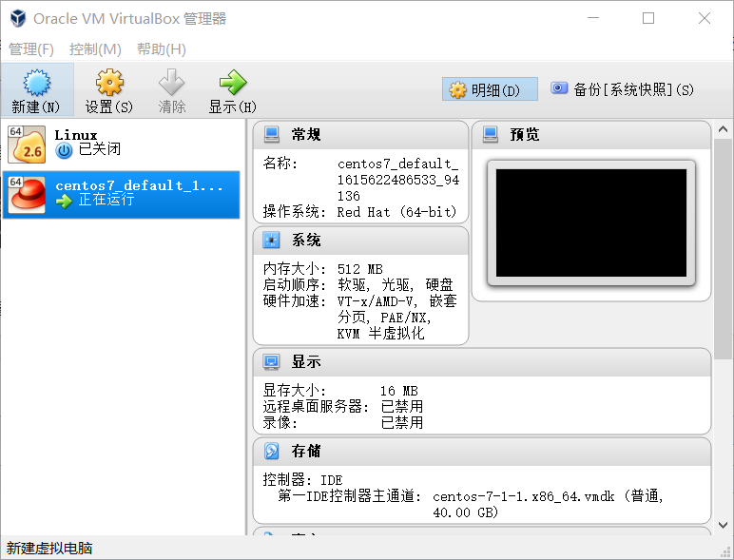Open the 系统 section header link

click(x=306, y=241)
